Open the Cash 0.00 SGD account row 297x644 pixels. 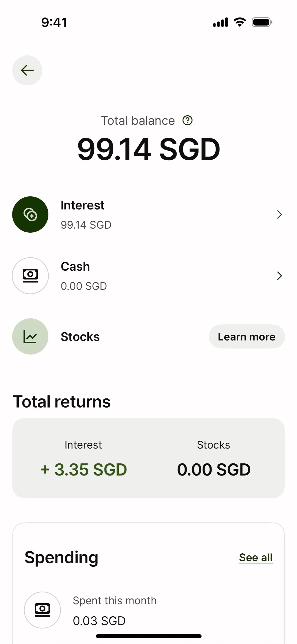pos(148,276)
